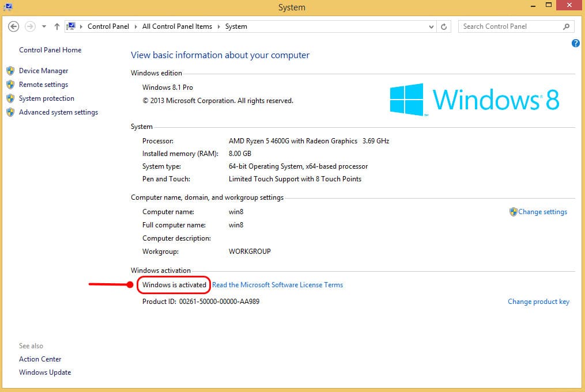Viewport: 585px width, 392px height.
Task: Click Change settings link
Action: [x=542, y=212]
